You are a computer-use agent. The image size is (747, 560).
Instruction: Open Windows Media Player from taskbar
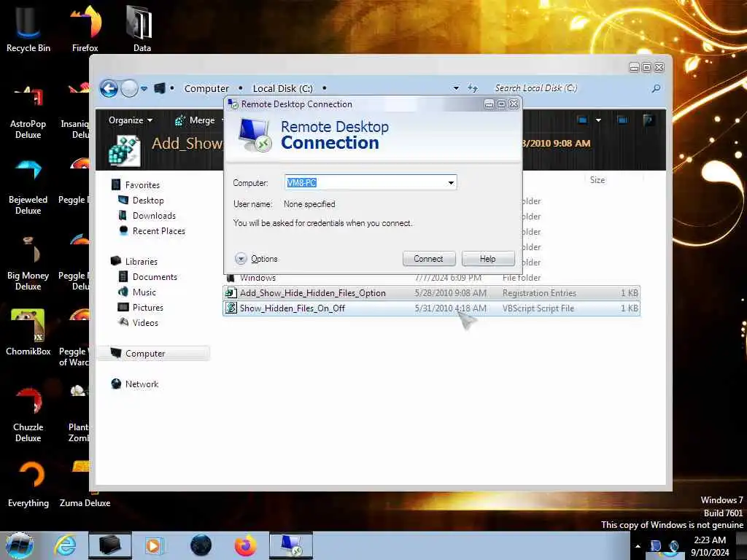153,545
